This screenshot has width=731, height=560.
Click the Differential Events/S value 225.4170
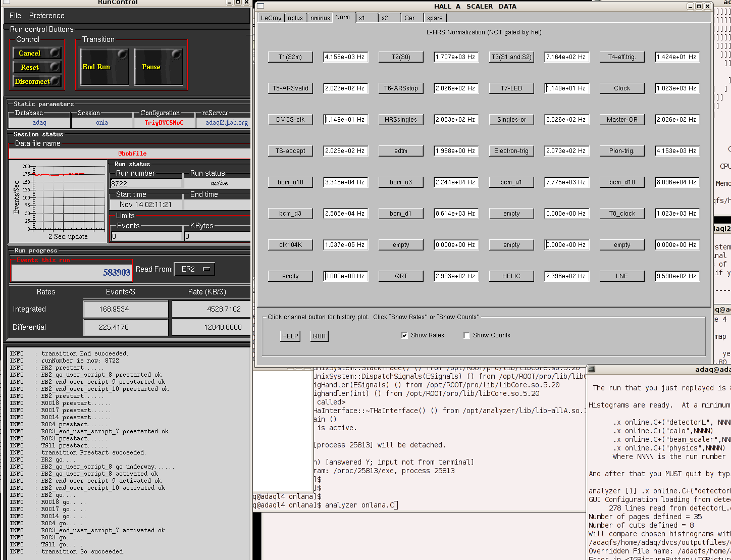click(126, 327)
